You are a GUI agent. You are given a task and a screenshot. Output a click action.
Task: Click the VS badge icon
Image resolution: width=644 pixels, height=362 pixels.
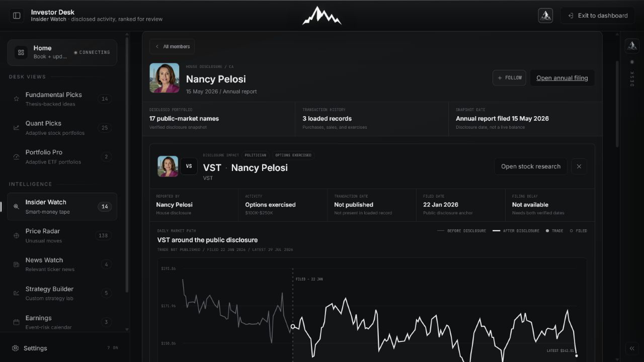[x=189, y=166]
